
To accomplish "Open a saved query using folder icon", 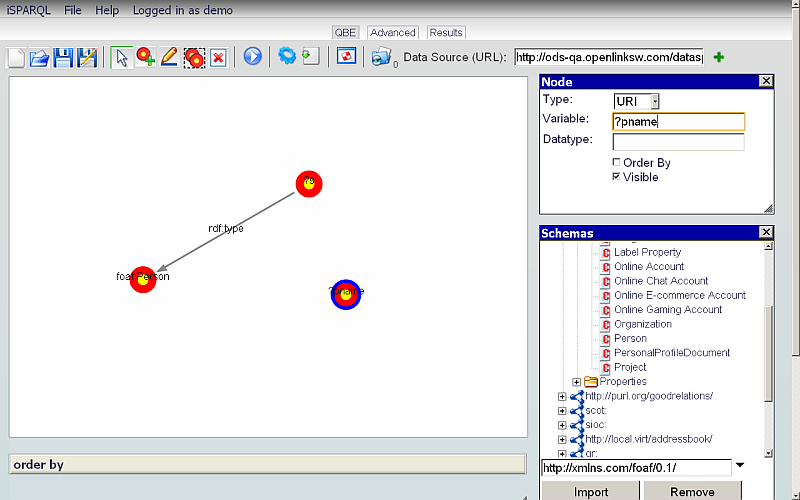I will [39, 57].
